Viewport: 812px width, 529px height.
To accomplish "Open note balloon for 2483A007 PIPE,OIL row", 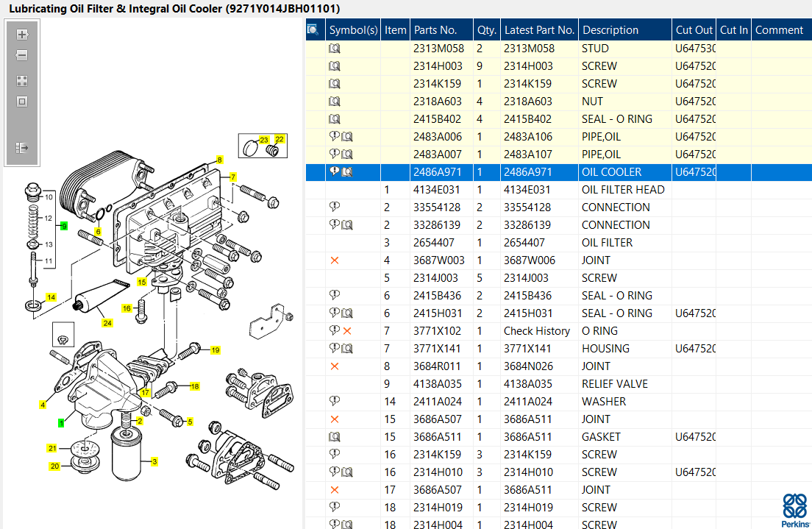I will 334,154.
